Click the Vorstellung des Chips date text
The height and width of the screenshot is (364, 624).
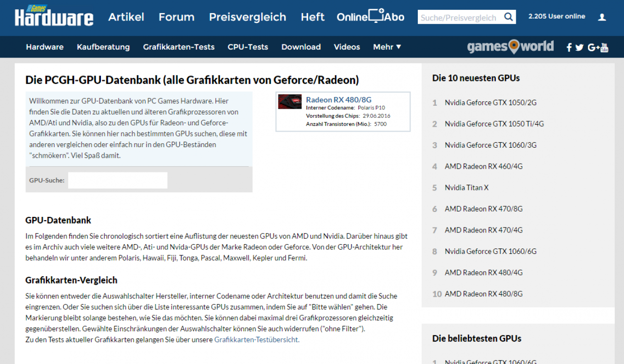tap(348, 116)
